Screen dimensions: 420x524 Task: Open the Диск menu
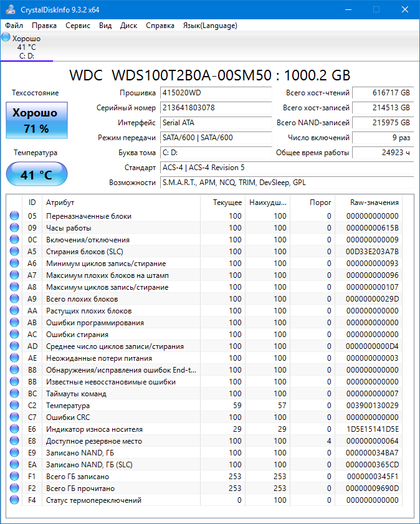coord(128,26)
